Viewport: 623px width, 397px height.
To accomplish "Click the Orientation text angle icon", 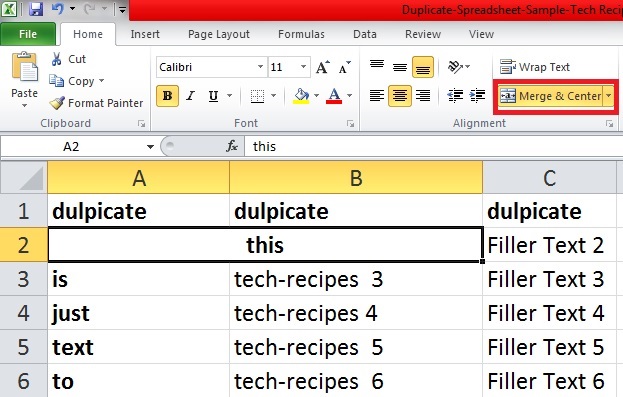I will pyautogui.click(x=455, y=67).
